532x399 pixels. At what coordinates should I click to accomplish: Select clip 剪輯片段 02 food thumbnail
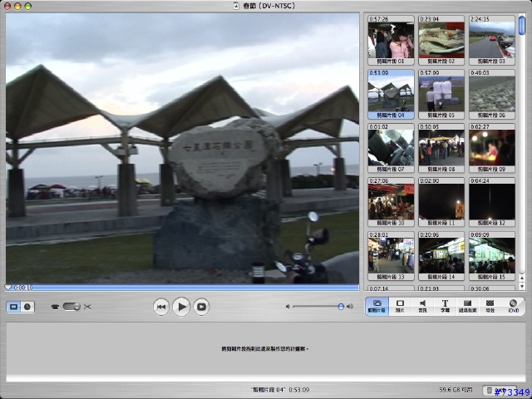point(441,40)
